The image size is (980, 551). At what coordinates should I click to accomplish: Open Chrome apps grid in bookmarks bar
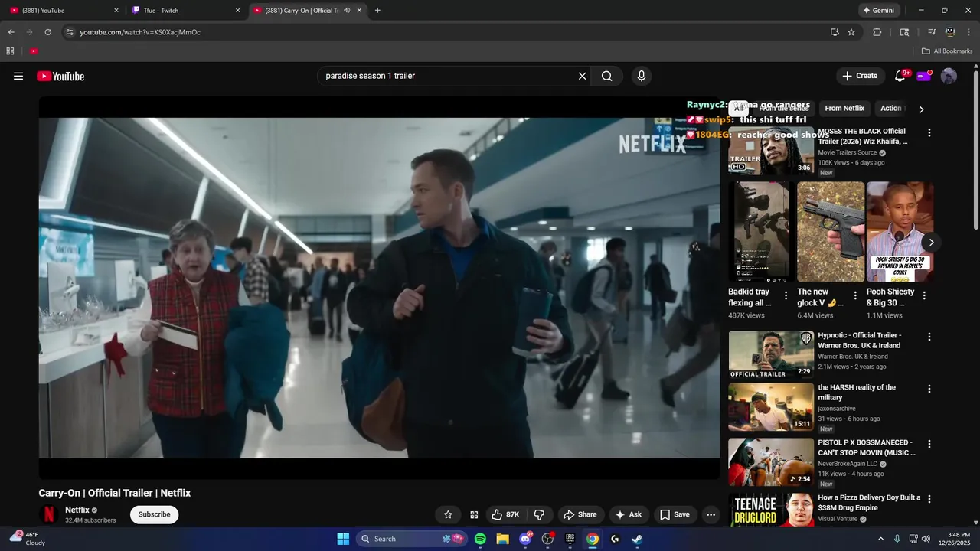click(x=10, y=51)
